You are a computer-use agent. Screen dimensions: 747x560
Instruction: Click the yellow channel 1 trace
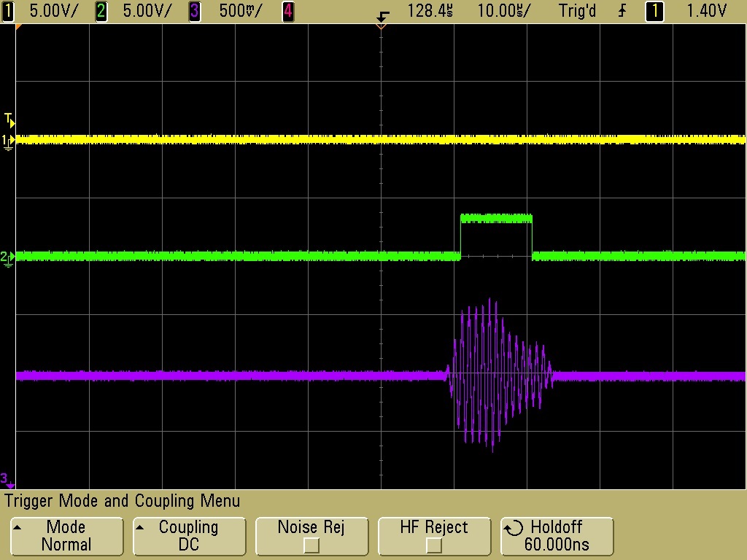381,139
